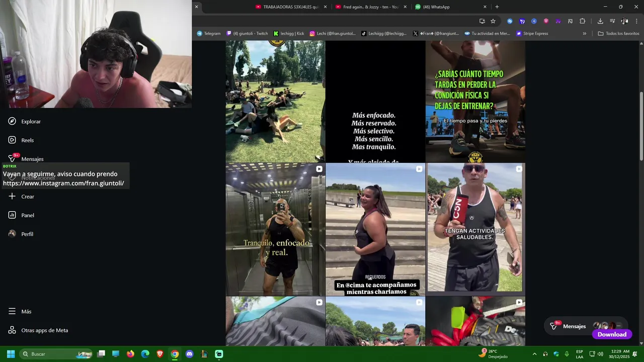This screenshot has height=362, width=644.
Task: Open Google Chrome in the taskbar
Action: [175, 354]
